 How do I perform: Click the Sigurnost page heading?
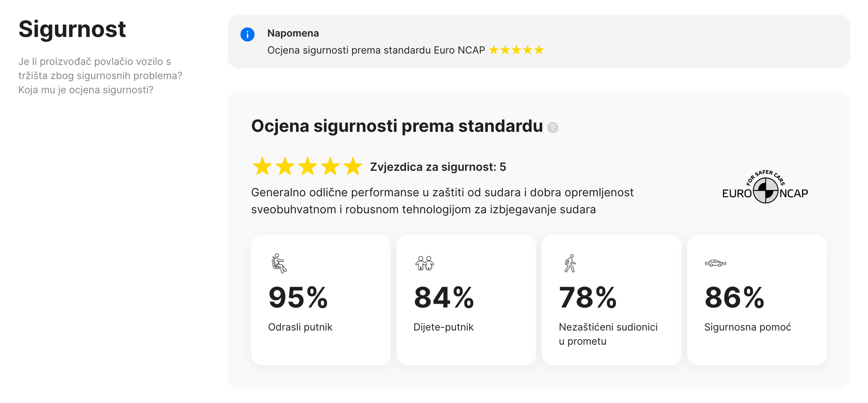pos(72,29)
